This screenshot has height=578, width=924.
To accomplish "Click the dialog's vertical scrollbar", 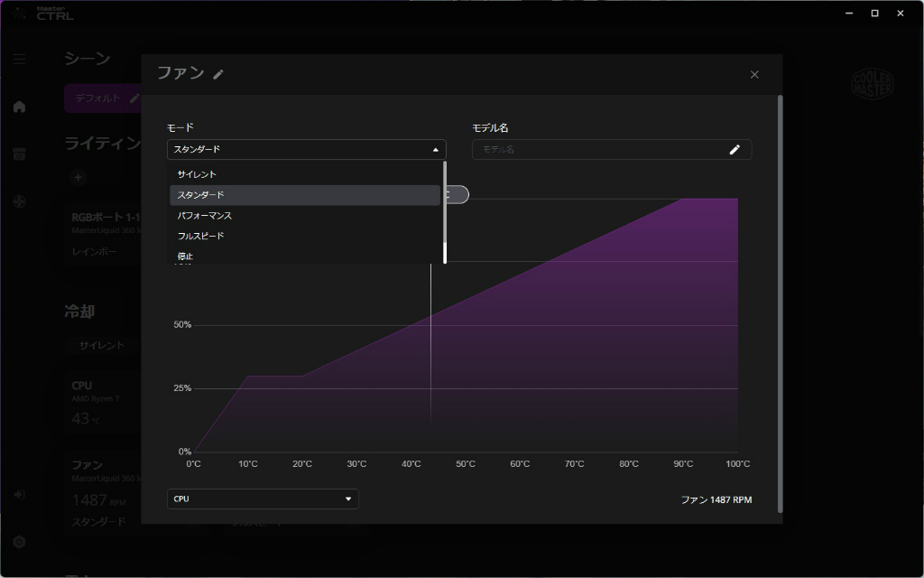I will (781, 303).
